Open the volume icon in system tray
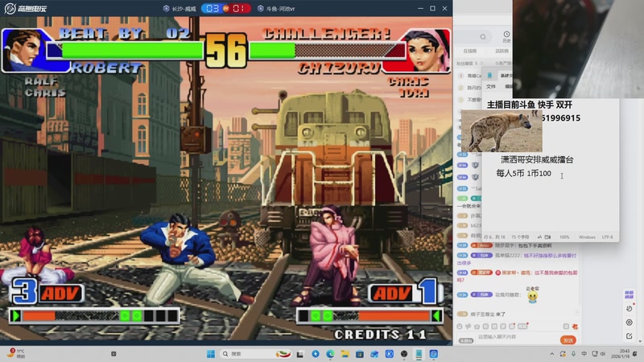Viewport: 644px width, 362px height. (603, 354)
